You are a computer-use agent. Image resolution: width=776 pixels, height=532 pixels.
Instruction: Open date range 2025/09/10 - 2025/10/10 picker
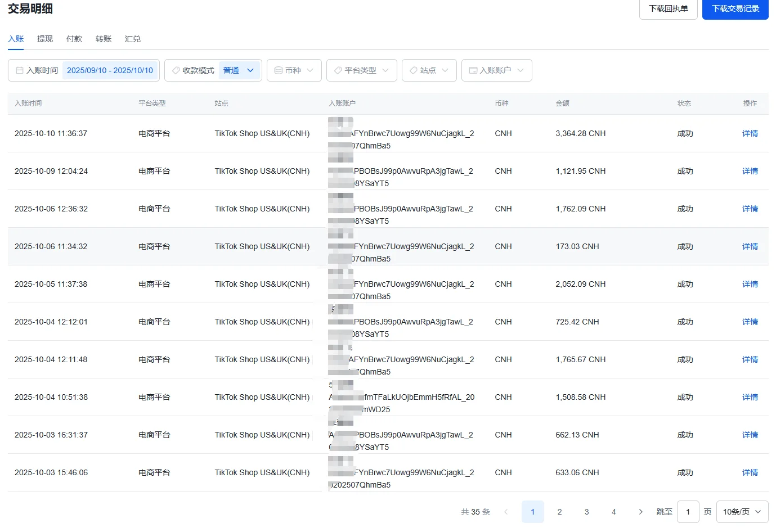(110, 70)
